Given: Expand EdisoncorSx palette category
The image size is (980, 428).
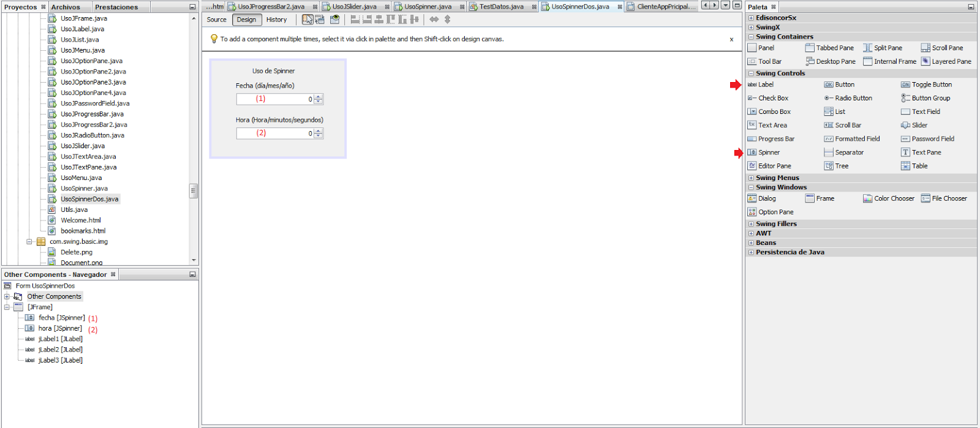Looking at the screenshot, I should coord(751,18).
